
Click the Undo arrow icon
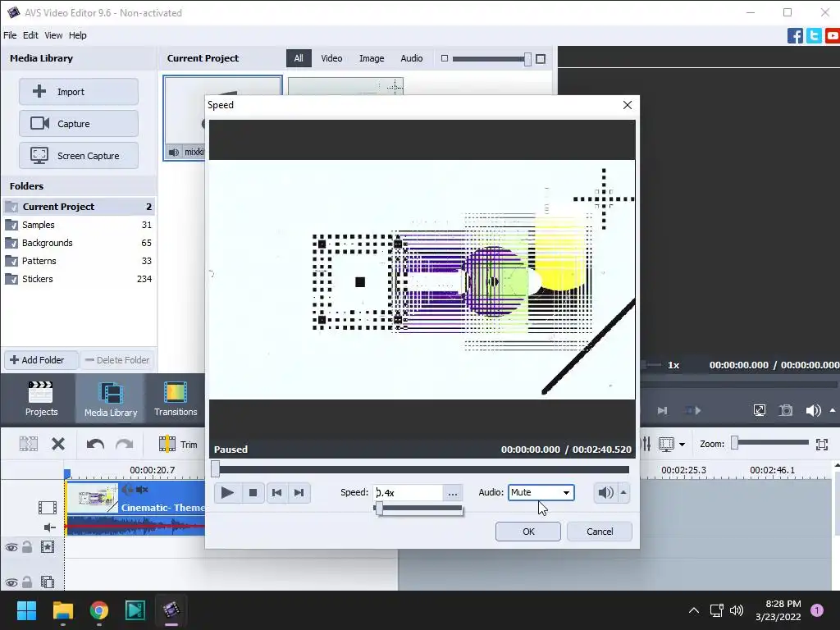(95, 444)
